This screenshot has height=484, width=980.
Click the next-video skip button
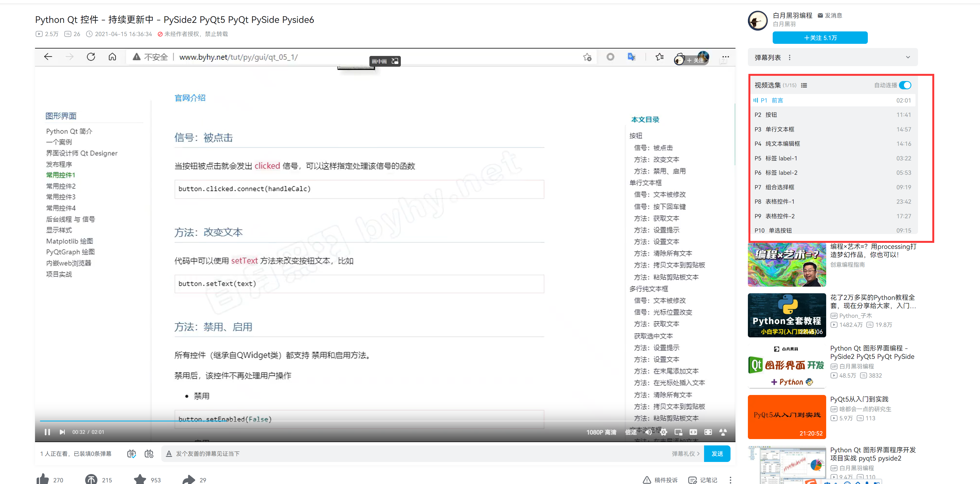[62, 432]
